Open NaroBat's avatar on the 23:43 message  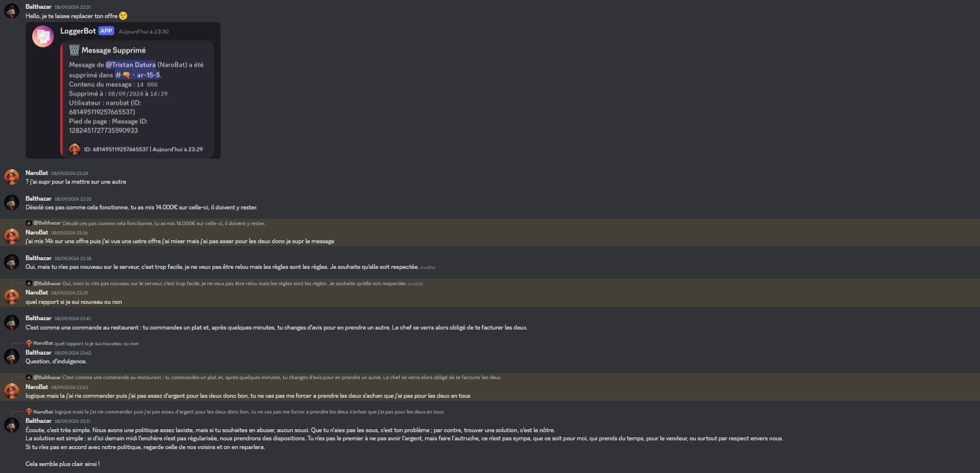[x=12, y=391]
